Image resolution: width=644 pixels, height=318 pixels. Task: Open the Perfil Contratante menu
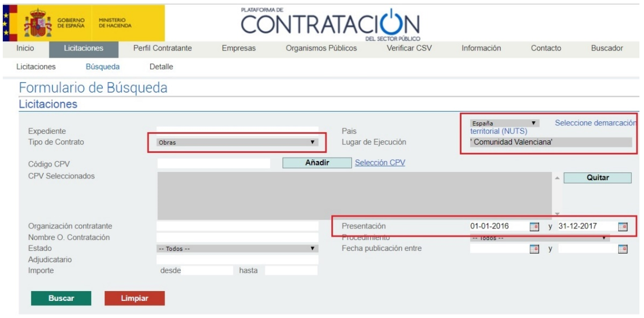[x=163, y=48]
